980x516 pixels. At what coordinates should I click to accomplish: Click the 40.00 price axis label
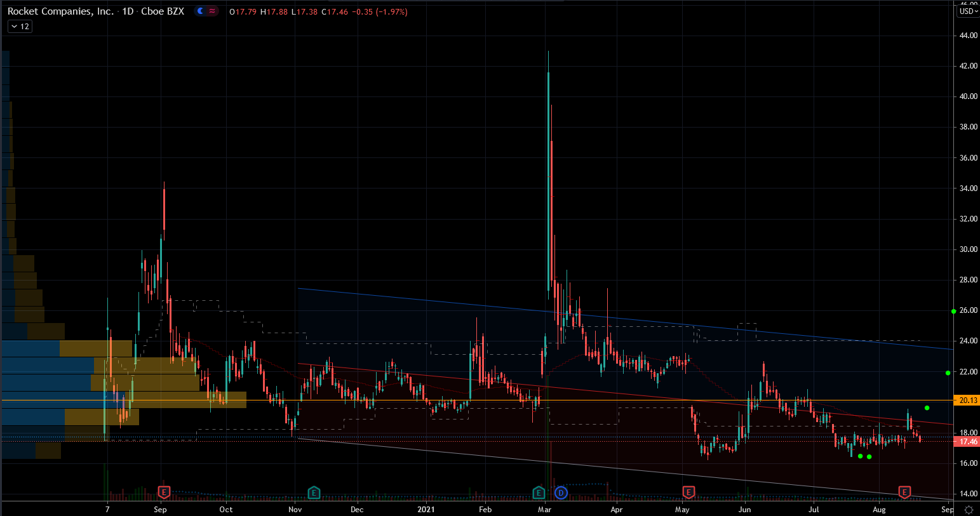[x=969, y=96]
